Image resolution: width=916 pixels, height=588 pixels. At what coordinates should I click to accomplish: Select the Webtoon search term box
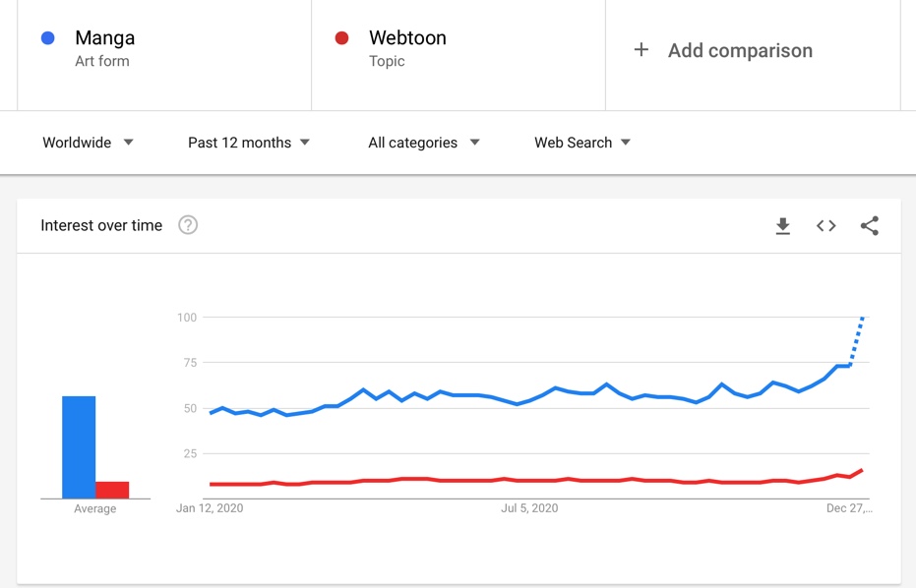click(x=458, y=55)
